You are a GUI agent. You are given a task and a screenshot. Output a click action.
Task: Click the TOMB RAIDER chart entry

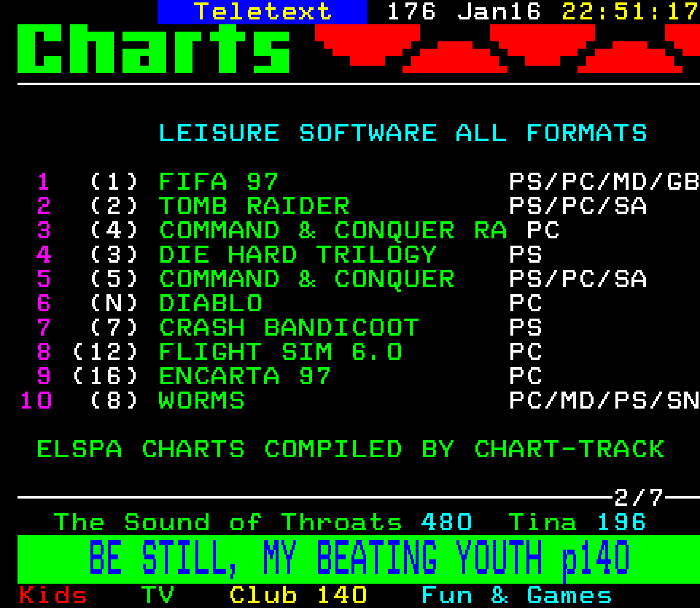[x=254, y=206]
